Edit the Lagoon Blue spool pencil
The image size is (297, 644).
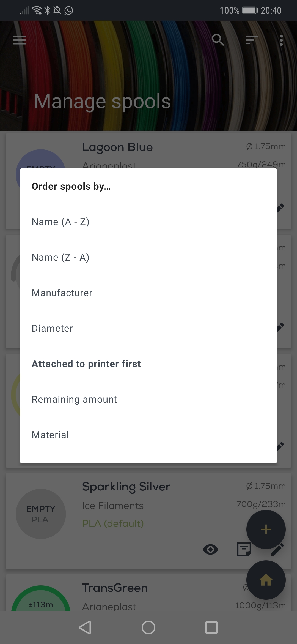point(280,208)
